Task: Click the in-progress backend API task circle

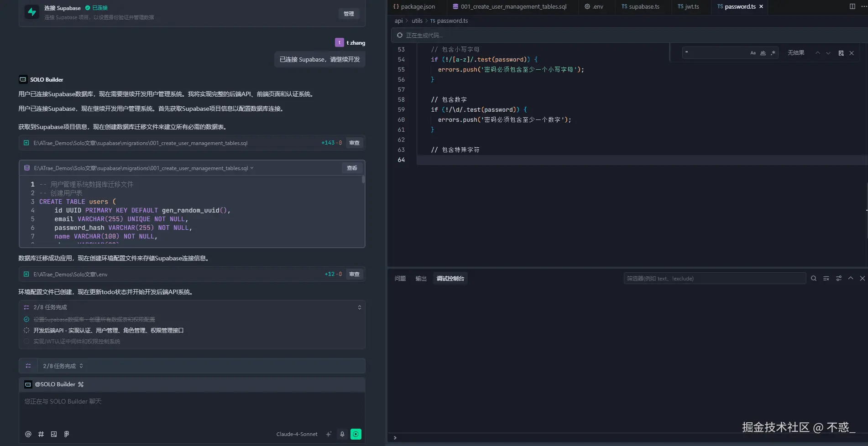Action: point(26,330)
